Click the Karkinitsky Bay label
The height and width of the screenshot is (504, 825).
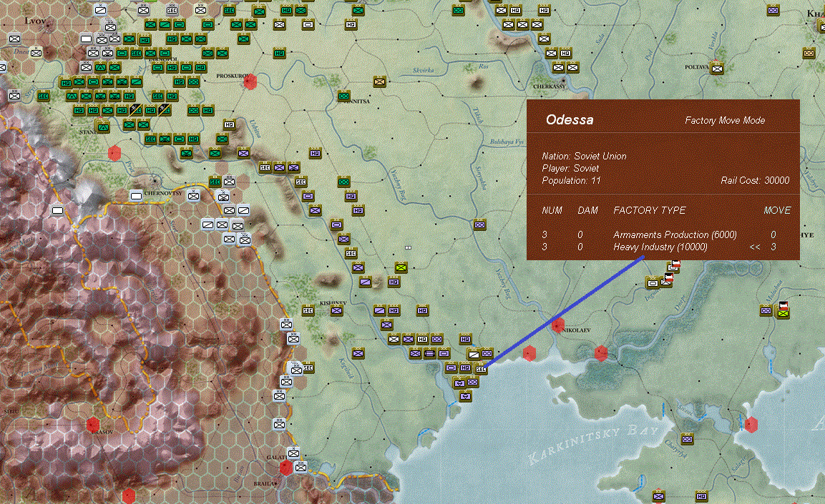tap(593, 445)
